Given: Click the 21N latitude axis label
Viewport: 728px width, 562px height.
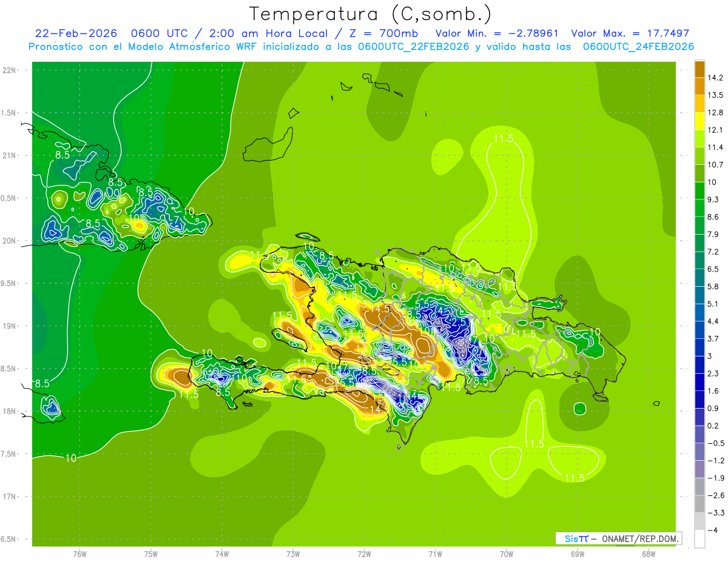Looking at the screenshot, I should [x=9, y=155].
